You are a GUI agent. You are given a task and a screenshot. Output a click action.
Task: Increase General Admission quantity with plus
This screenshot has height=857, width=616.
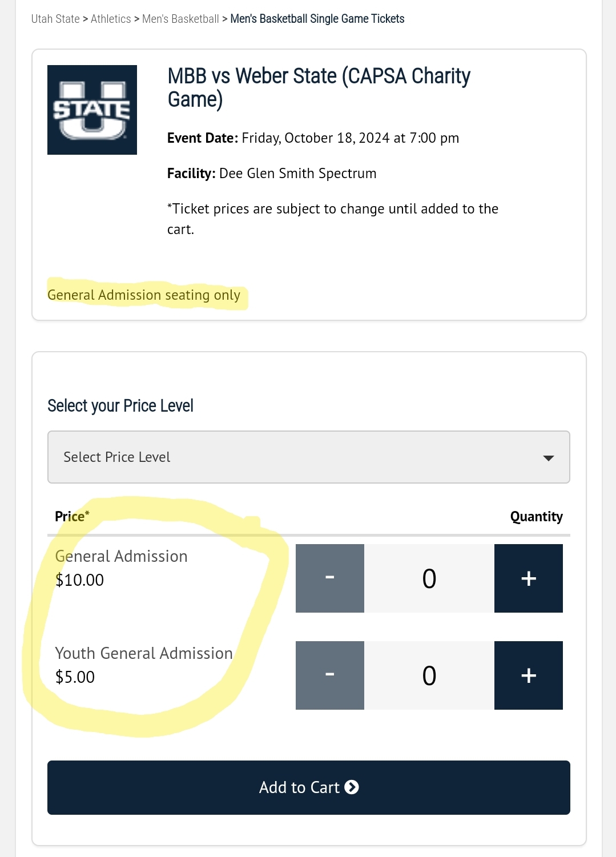pos(529,578)
